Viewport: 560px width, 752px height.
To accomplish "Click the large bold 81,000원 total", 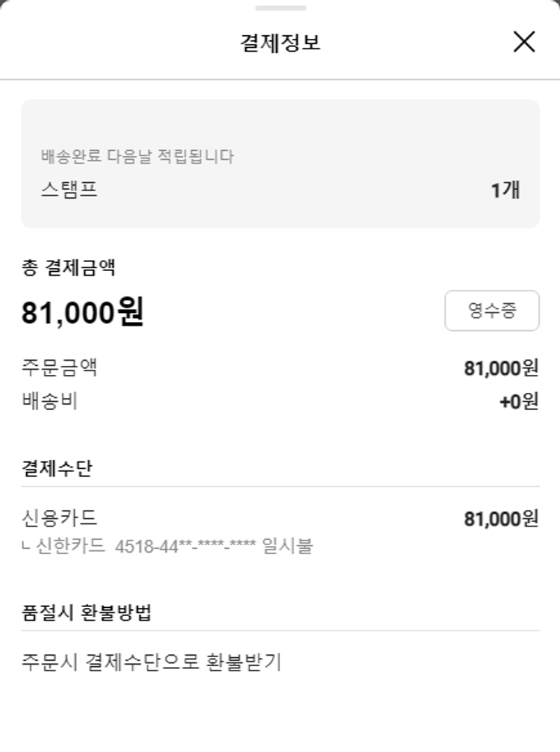I will pyautogui.click(x=83, y=313).
